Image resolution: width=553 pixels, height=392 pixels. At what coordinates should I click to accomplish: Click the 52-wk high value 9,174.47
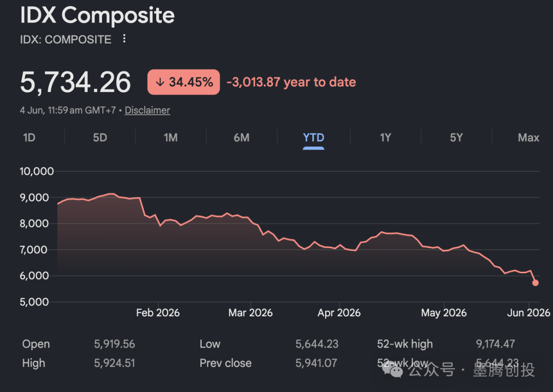pyautogui.click(x=495, y=344)
